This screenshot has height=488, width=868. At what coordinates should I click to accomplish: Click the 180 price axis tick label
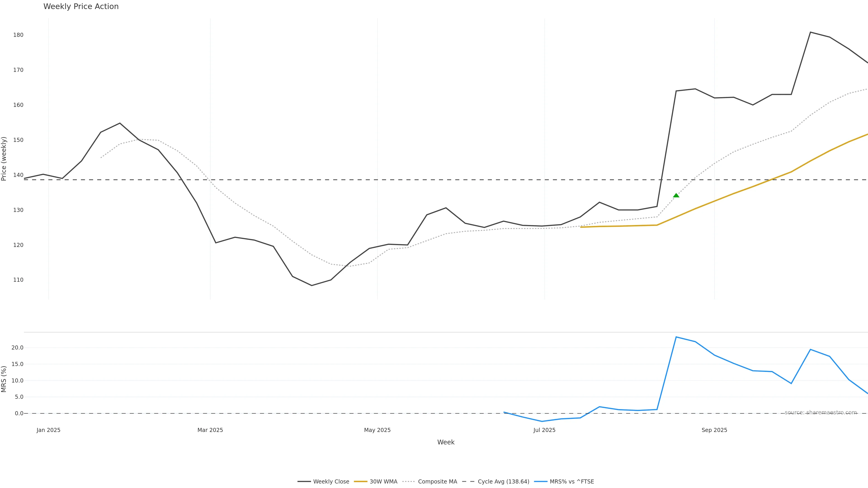tap(18, 35)
